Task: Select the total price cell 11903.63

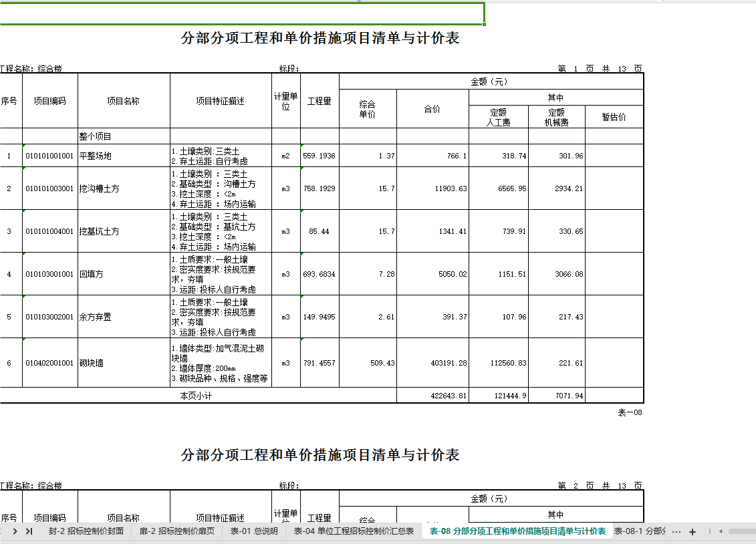Action: [433, 188]
